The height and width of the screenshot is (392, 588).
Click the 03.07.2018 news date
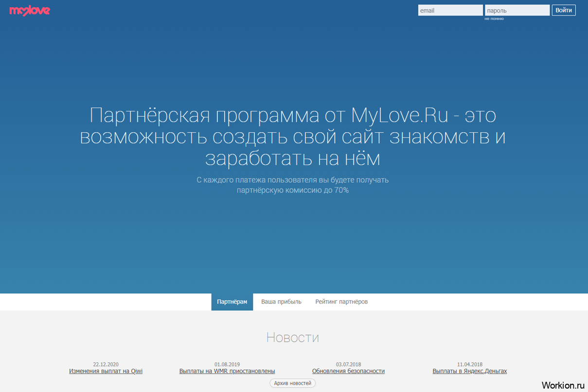348,364
